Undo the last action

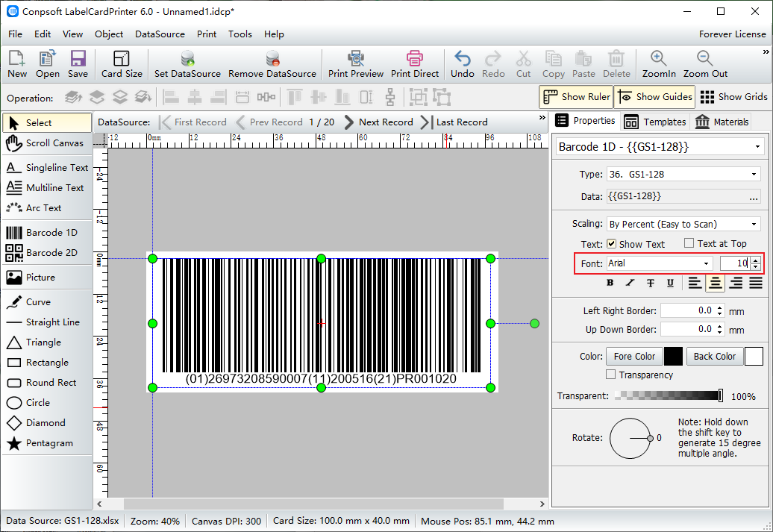pyautogui.click(x=463, y=64)
